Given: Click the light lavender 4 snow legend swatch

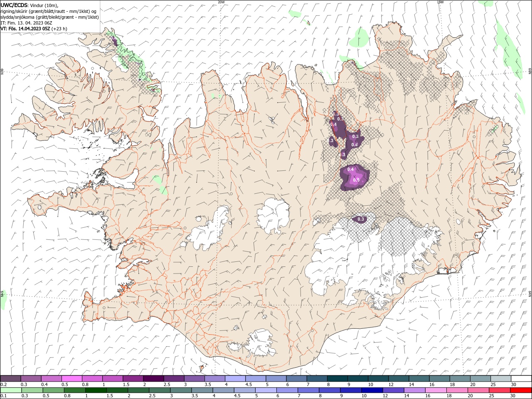Looking at the screenshot, I should click(x=234, y=379).
